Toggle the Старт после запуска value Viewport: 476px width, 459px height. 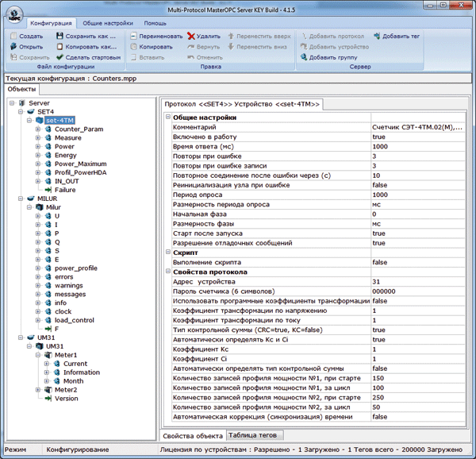[418, 233]
